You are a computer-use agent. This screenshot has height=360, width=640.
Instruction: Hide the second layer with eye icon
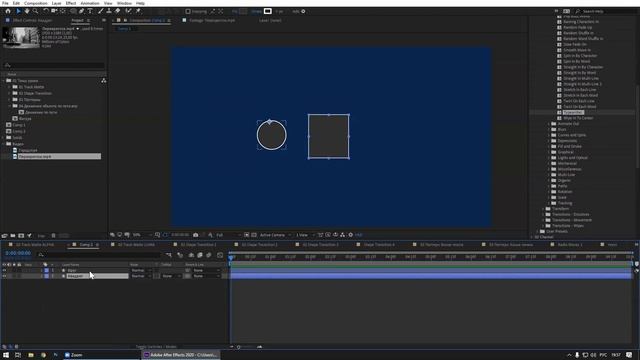tap(4, 276)
